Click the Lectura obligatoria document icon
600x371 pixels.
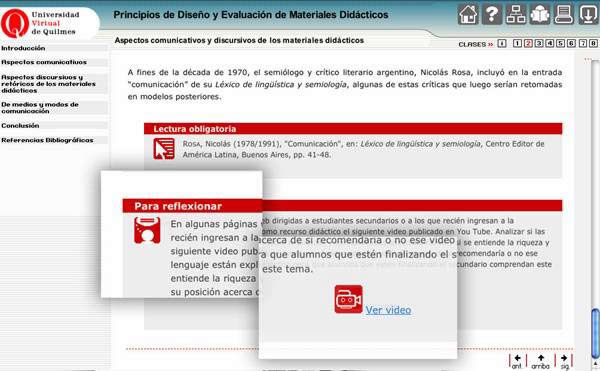[x=164, y=149]
